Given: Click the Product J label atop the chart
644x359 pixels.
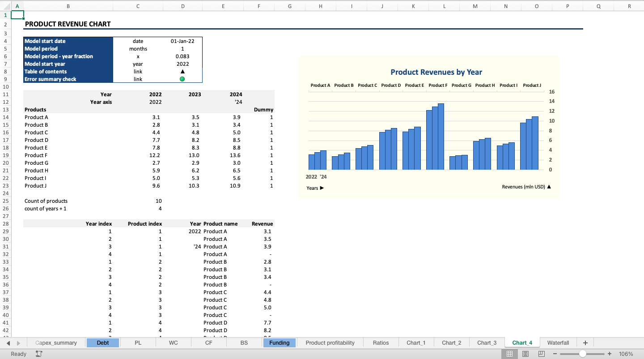Looking at the screenshot, I should [532, 85].
